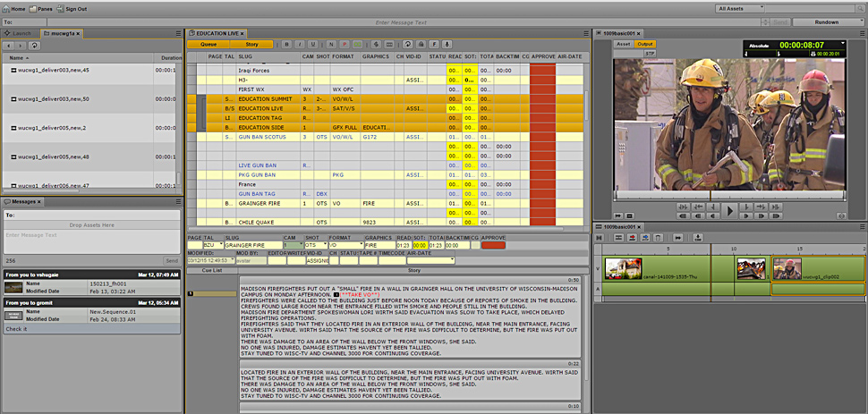This screenshot has height=414, width=868.
Task: Click the yellow SOT 00:00 field
Action: [x=420, y=245]
